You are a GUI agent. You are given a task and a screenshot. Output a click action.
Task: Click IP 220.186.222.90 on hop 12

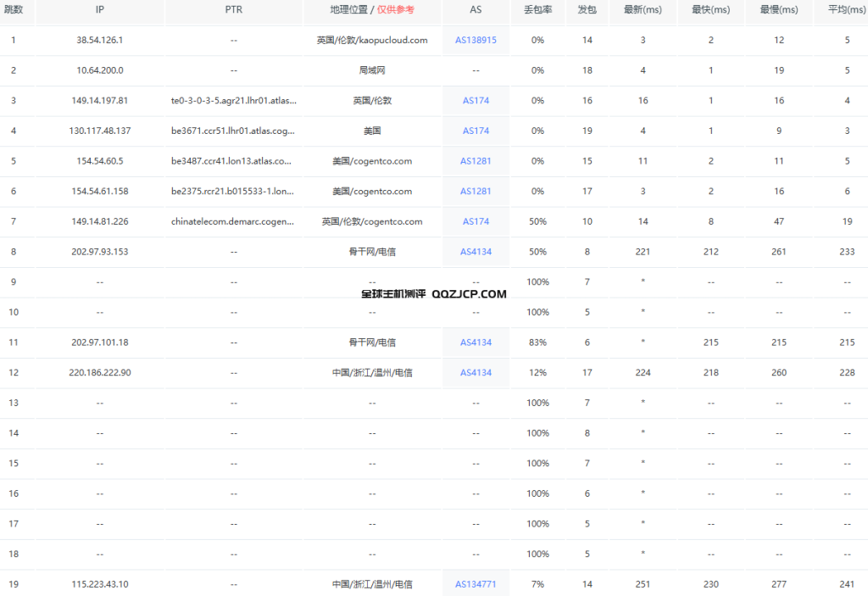coord(99,372)
